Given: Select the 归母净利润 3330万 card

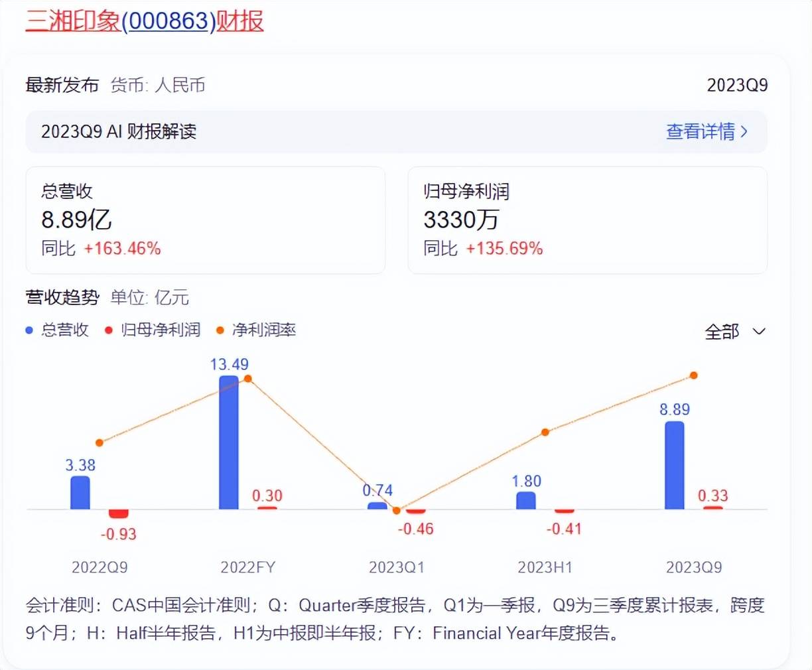Looking at the screenshot, I should [x=587, y=220].
